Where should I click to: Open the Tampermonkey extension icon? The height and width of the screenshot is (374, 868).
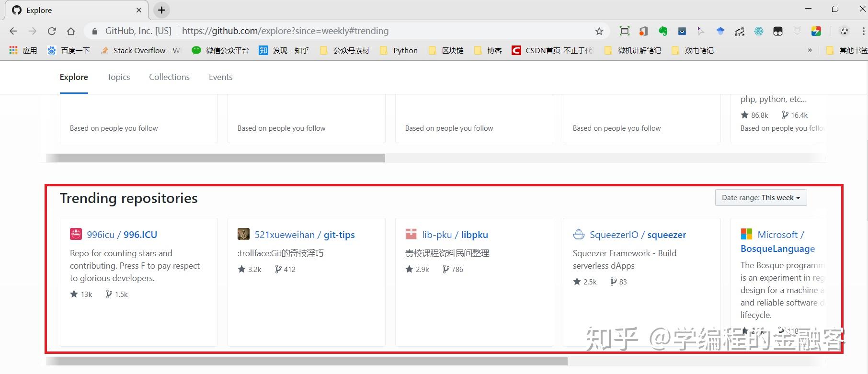[778, 31]
